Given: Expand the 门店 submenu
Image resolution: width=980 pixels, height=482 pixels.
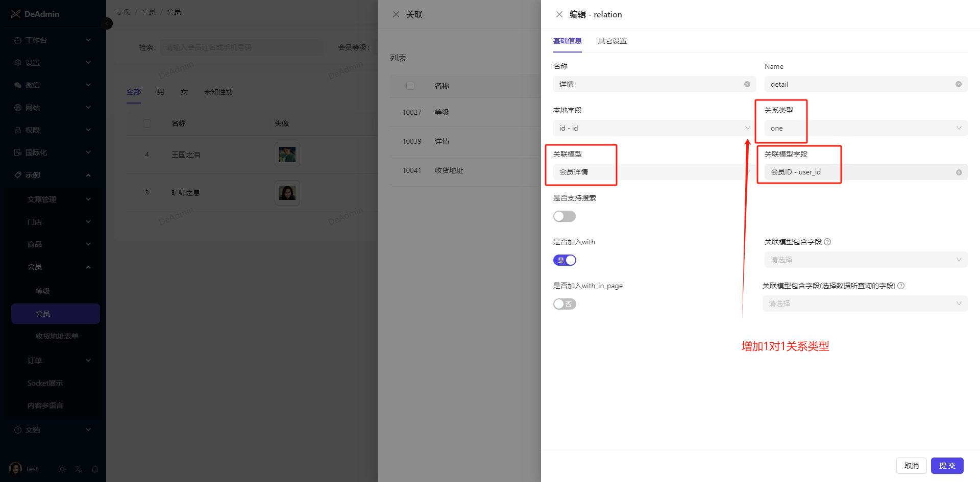Looking at the screenshot, I should click(x=55, y=222).
